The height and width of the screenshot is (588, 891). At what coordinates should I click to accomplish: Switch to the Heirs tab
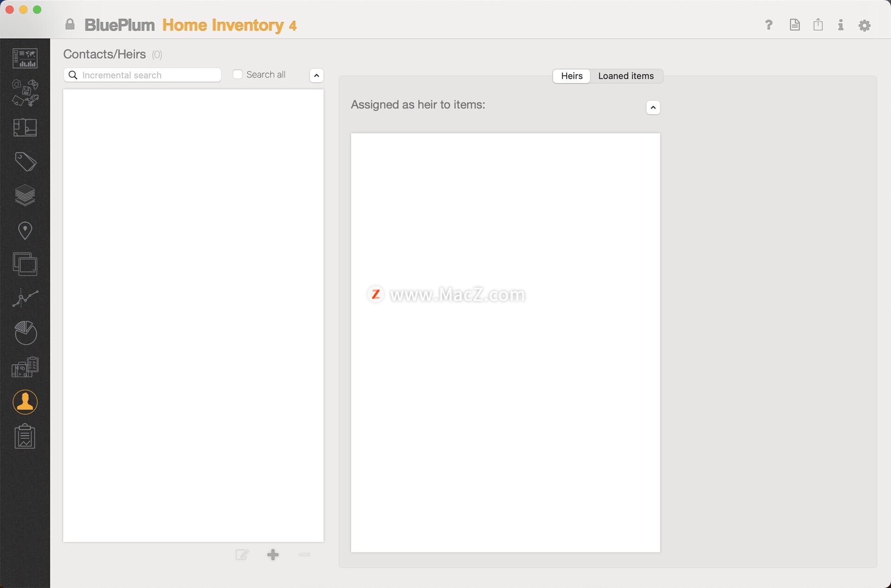point(572,76)
